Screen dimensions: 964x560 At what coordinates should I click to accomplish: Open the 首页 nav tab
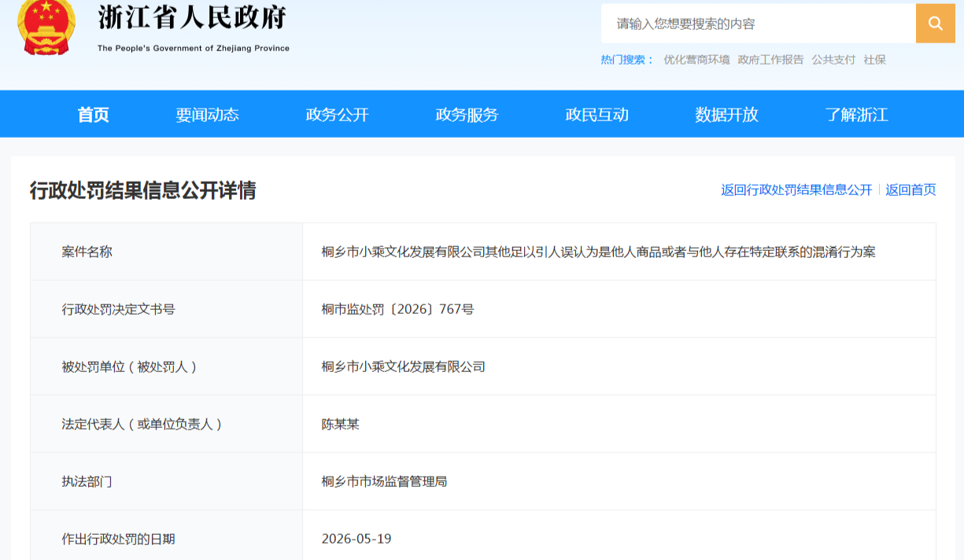click(94, 114)
